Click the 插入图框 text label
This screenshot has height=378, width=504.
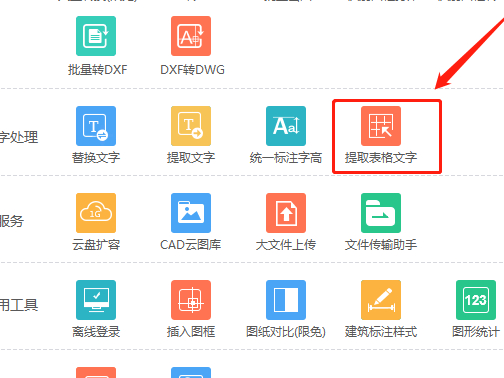[x=191, y=332]
